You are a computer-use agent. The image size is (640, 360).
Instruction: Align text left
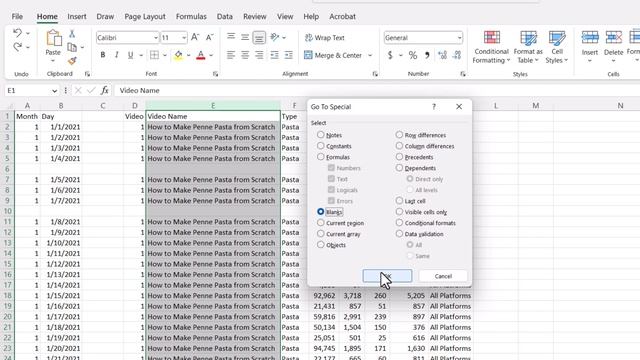(231, 55)
